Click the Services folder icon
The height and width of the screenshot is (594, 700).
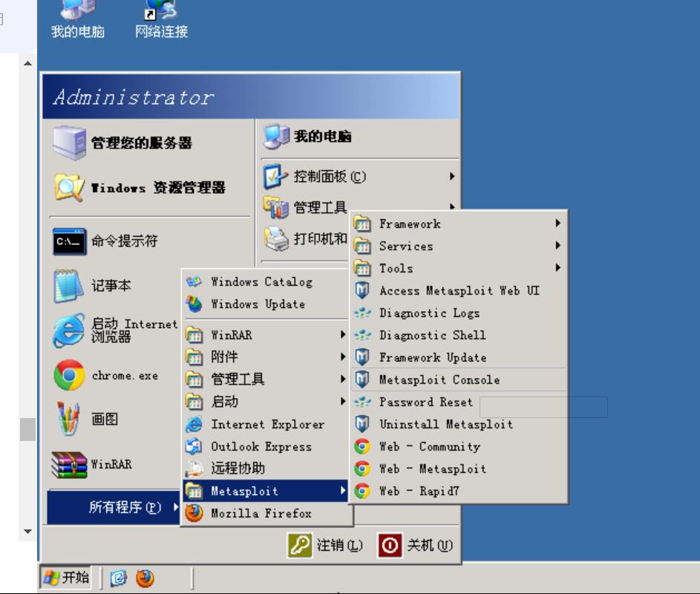click(x=362, y=246)
